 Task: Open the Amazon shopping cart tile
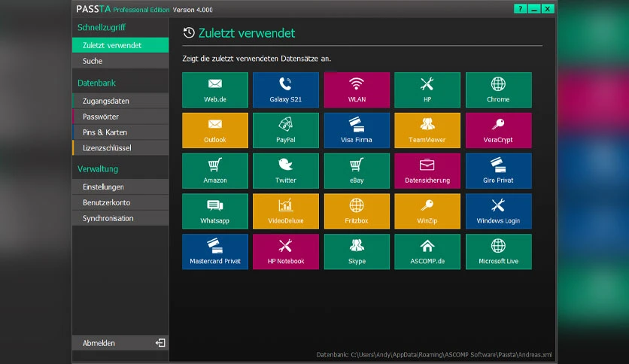(x=215, y=171)
